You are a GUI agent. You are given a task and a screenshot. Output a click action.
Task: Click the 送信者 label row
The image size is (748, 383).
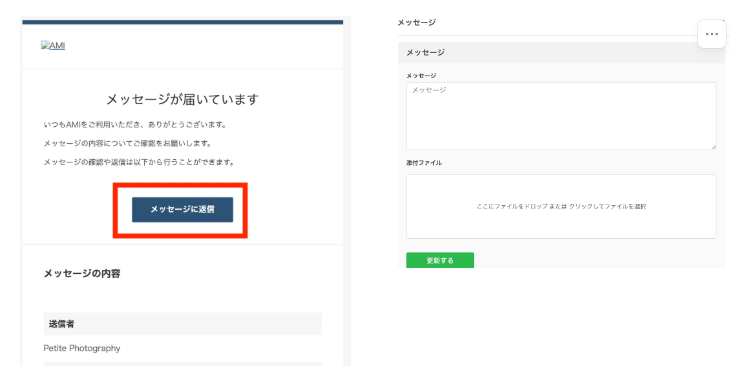182,324
